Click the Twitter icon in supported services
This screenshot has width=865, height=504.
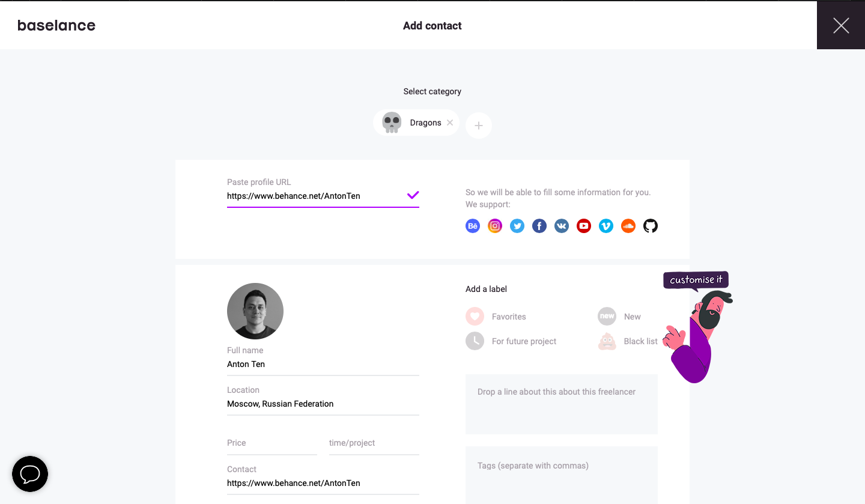517,226
